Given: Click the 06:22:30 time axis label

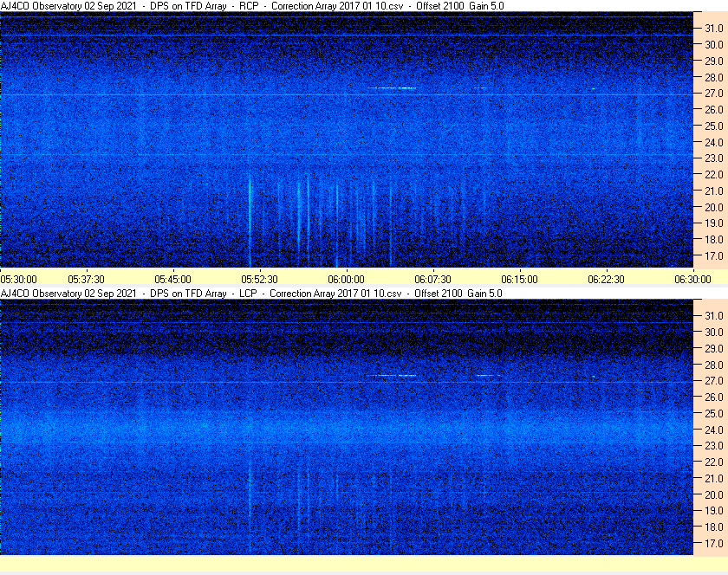Looking at the screenshot, I should pos(607,280).
